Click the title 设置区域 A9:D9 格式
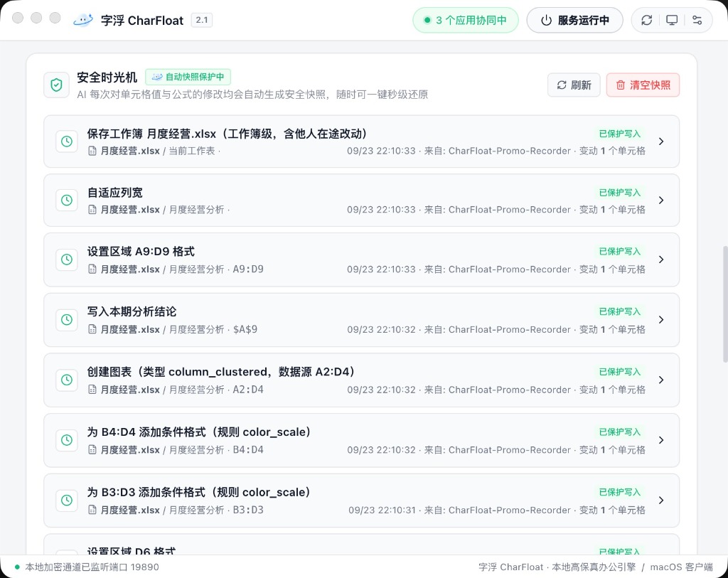The width and height of the screenshot is (728, 578). click(141, 252)
